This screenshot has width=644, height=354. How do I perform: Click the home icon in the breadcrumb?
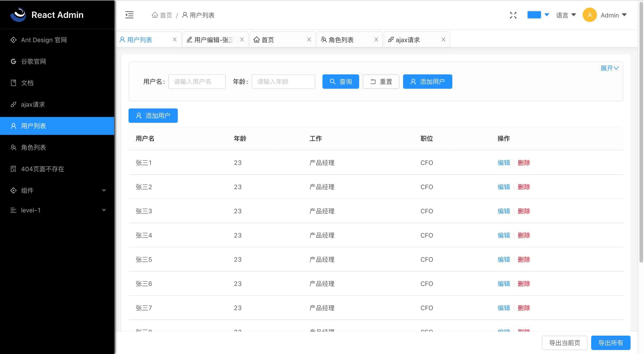click(155, 15)
